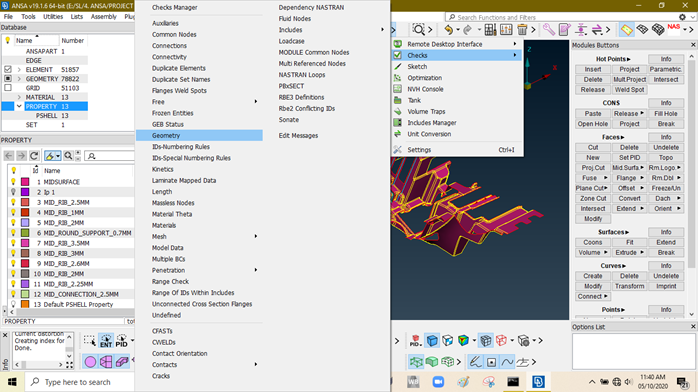This screenshot has height=392, width=698.
Task: Open the Paint app in the taskbar
Action: pos(463,382)
